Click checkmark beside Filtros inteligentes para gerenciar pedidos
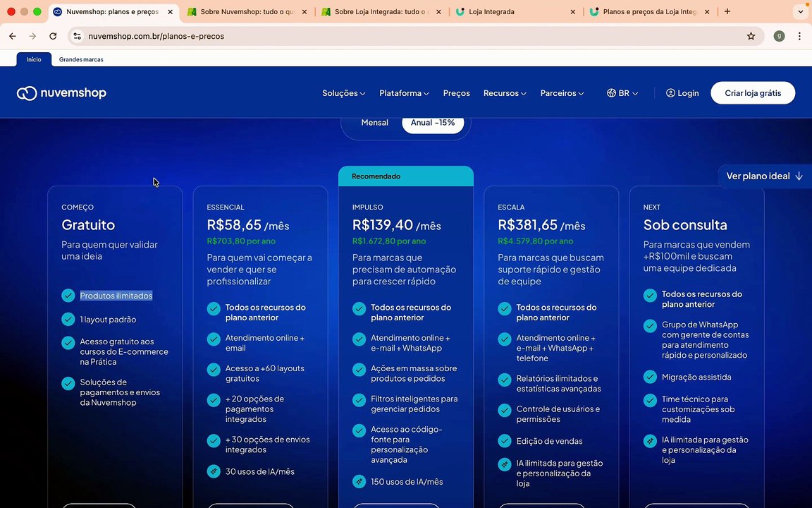 pyautogui.click(x=359, y=400)
